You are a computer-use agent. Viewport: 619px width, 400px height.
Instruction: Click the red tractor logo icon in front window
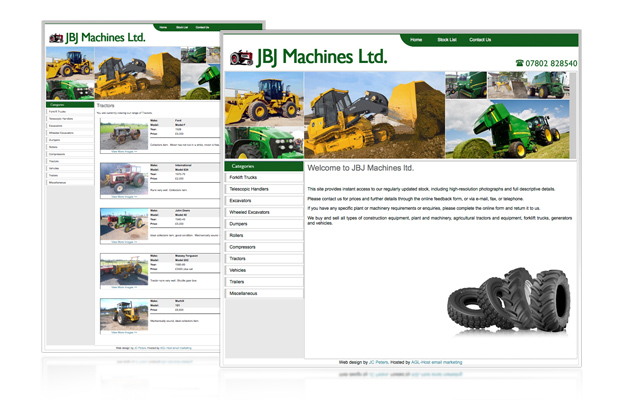[242, 58]
